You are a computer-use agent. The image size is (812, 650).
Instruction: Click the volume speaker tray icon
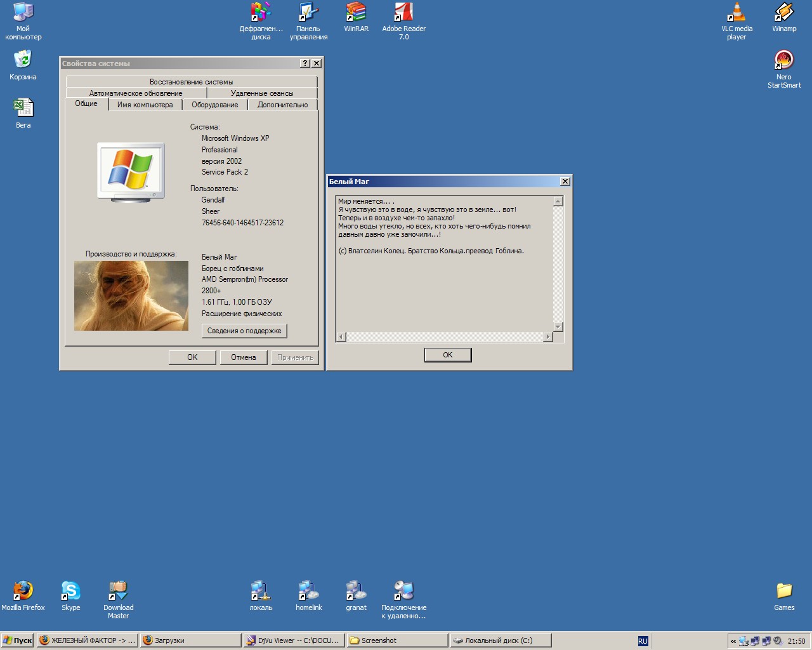[x=776, y=641]
